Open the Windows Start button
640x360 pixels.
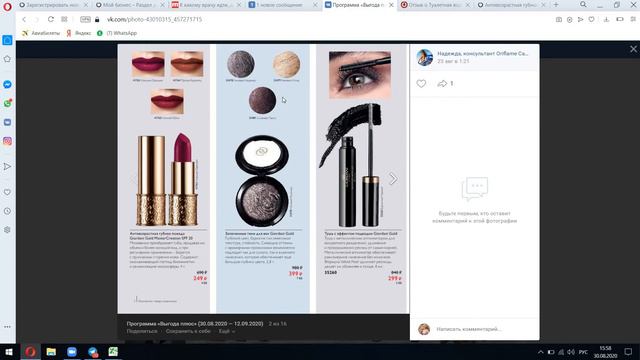click(8, 352)
